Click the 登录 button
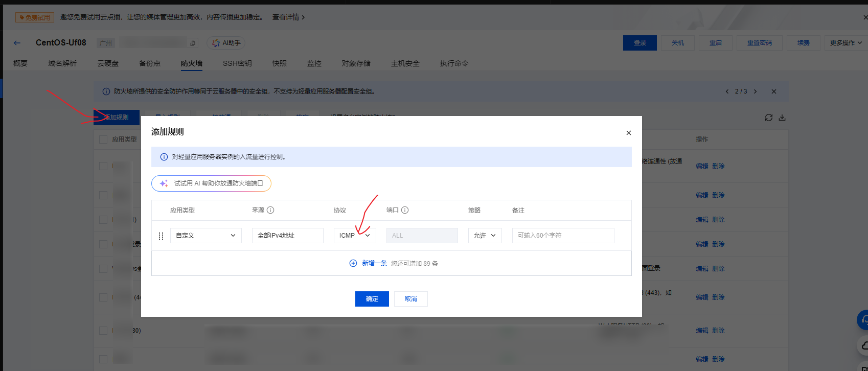Image resolution: width=868 pixels, height=371 pixels. point(640,43)
